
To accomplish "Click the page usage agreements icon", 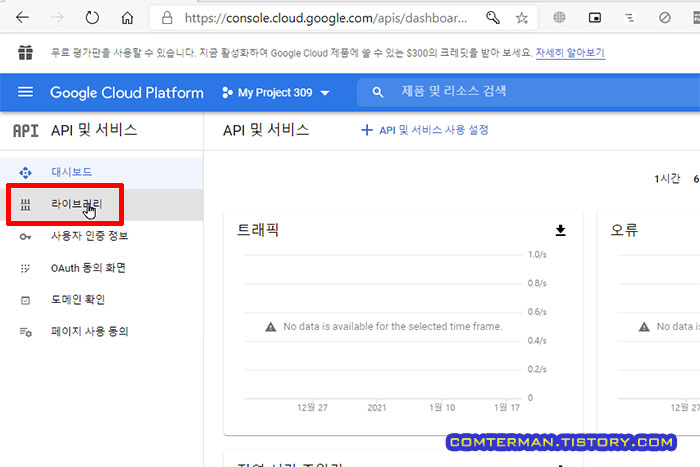I will (x=25, y=332).
